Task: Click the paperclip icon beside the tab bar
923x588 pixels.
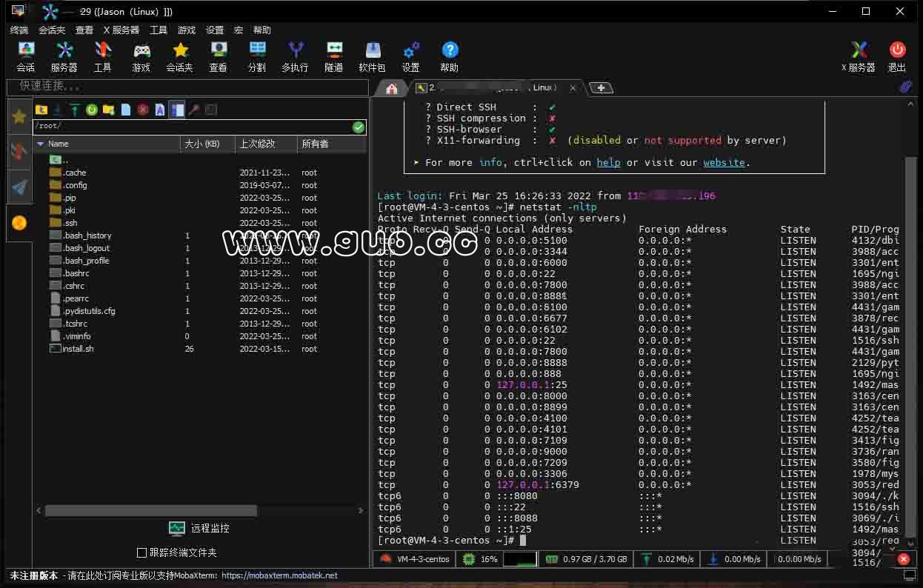Action: pos(905,87)
